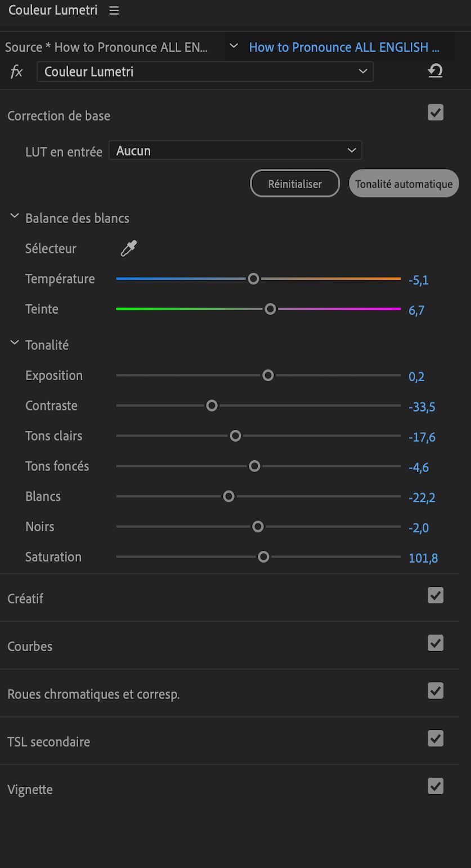This screenshot has height=868, width=471.
Task: Open the LUT en entrée dropdown
Action: tap(235, 151)
